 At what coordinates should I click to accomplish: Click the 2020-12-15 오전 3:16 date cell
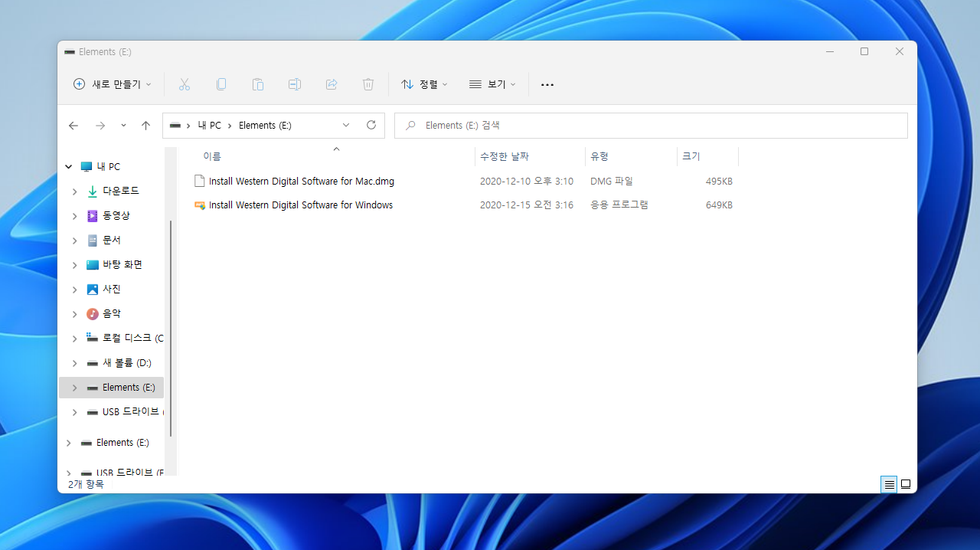[527, 205]
